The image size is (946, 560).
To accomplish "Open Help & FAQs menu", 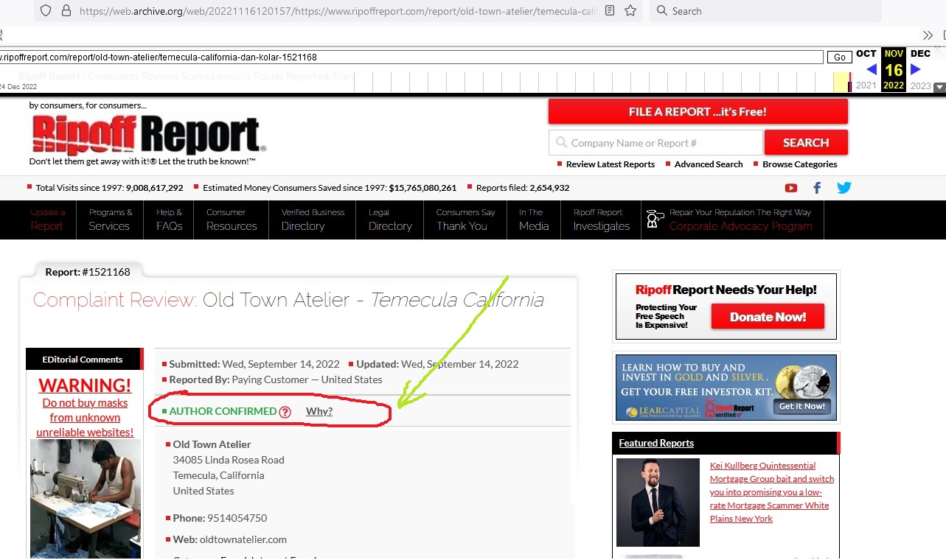I will click(x=169, y=220).
